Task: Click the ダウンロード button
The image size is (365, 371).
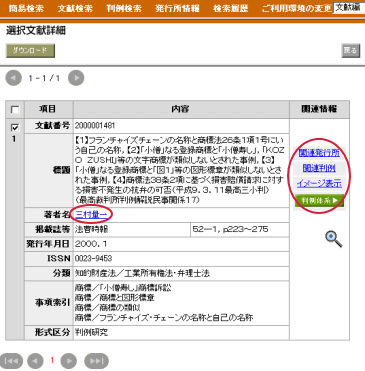Action: 30,51
